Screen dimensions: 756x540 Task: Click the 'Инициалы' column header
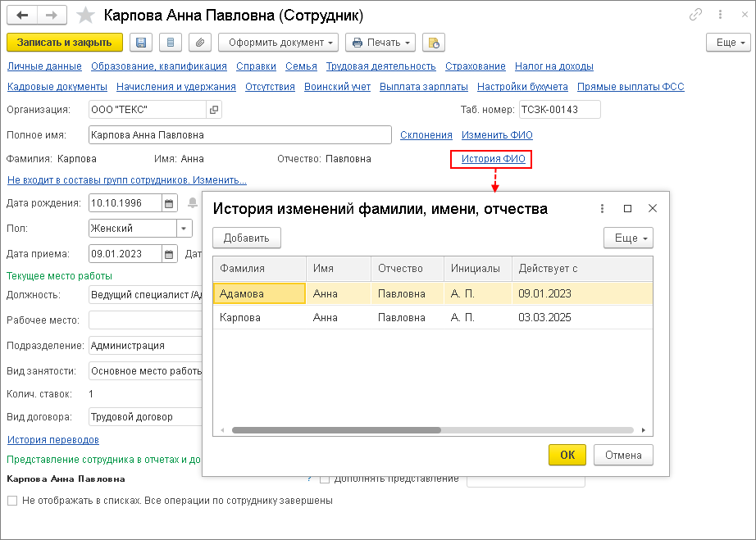[477, 269]
